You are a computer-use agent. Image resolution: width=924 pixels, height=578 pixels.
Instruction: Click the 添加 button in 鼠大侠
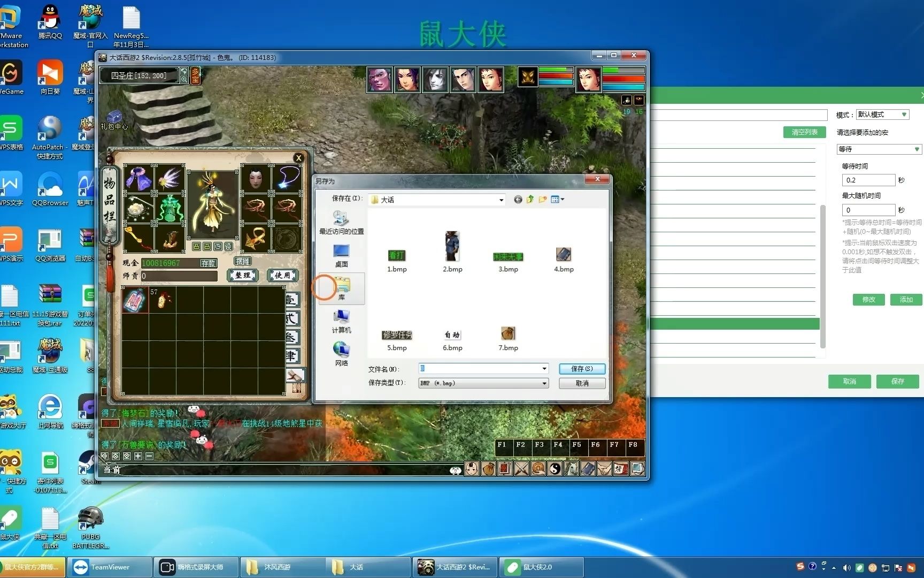coord(906,300)
